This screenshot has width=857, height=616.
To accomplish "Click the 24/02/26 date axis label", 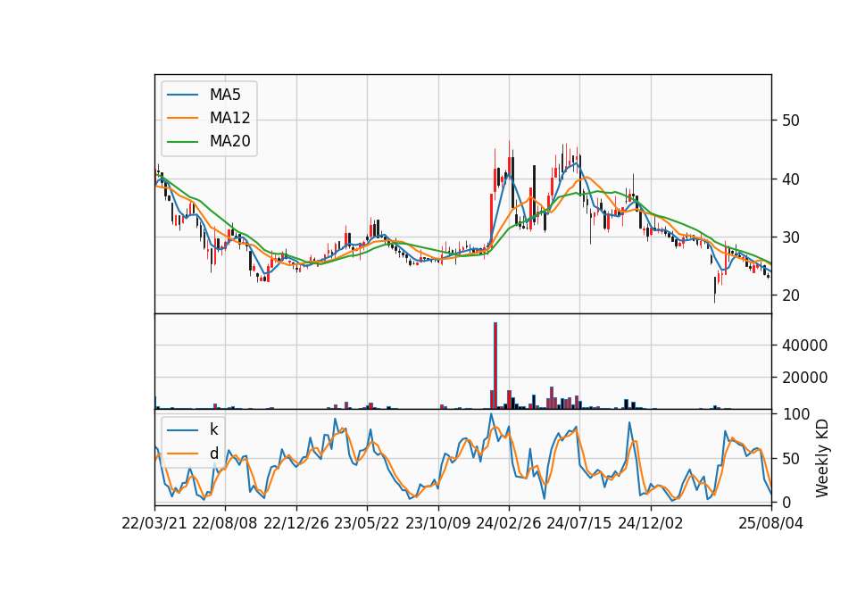I will (x=509, y=523).
